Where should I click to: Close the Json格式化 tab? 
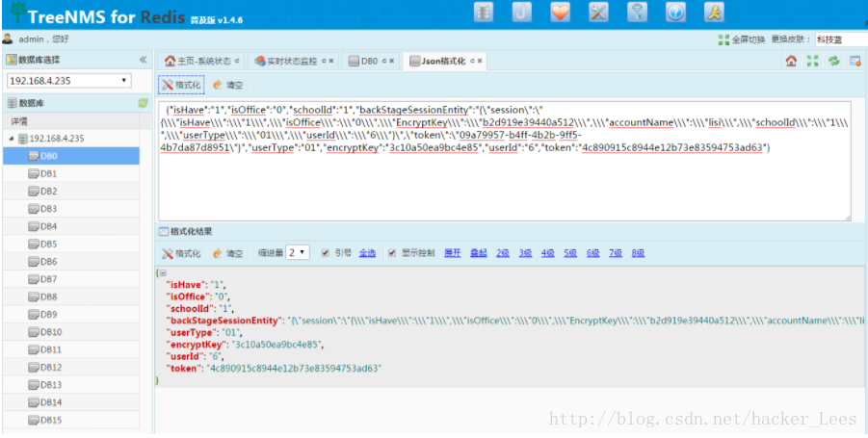[480, 62]
